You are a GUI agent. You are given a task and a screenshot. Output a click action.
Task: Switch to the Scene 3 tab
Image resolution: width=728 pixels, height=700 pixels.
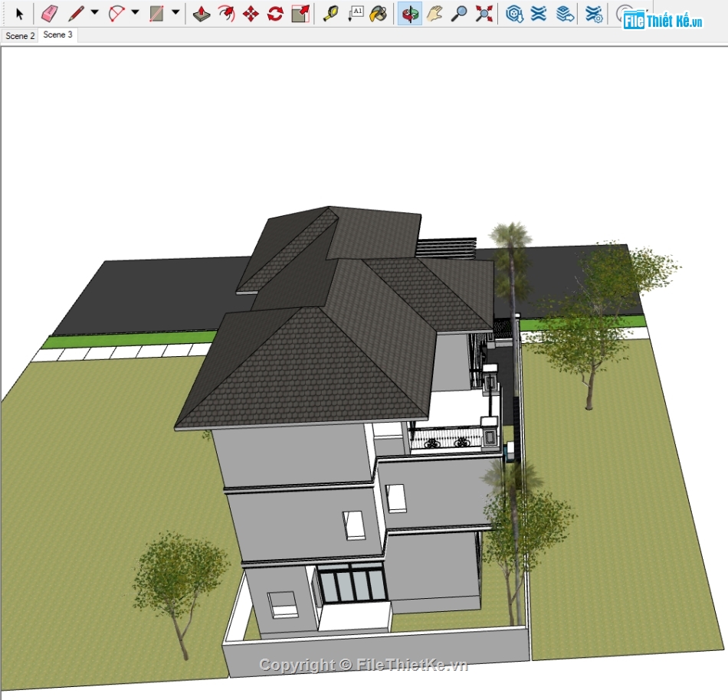[58, 34]
